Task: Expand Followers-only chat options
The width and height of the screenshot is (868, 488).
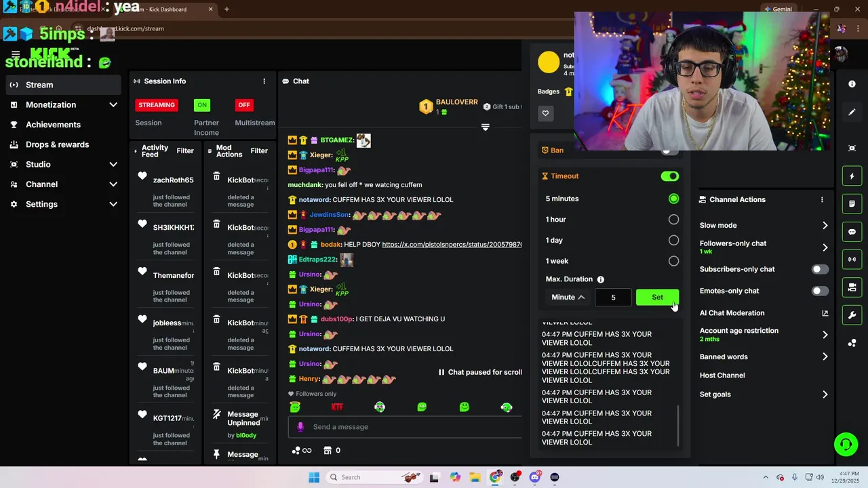Action: click(825, 247)
